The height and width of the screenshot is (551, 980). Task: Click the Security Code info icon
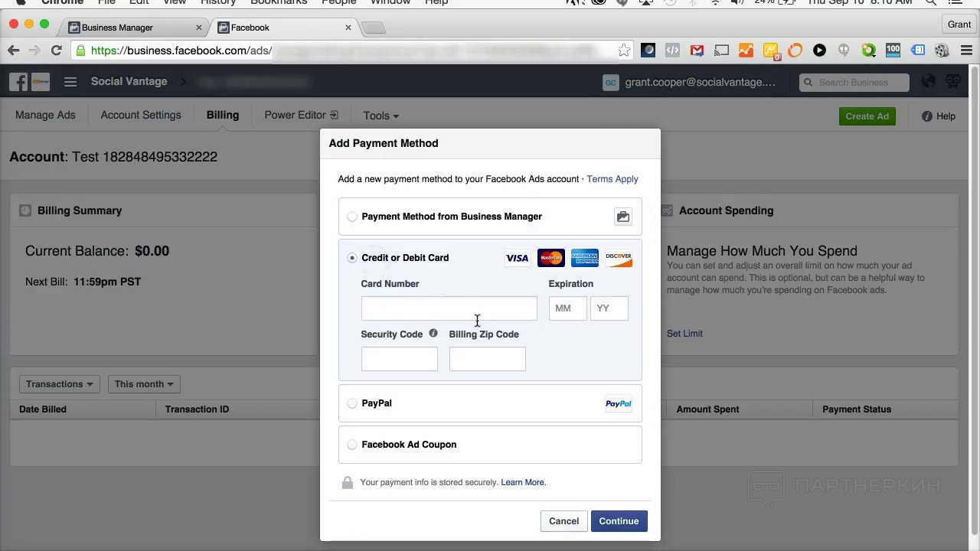pyautogui.click(x=433, y=334)
